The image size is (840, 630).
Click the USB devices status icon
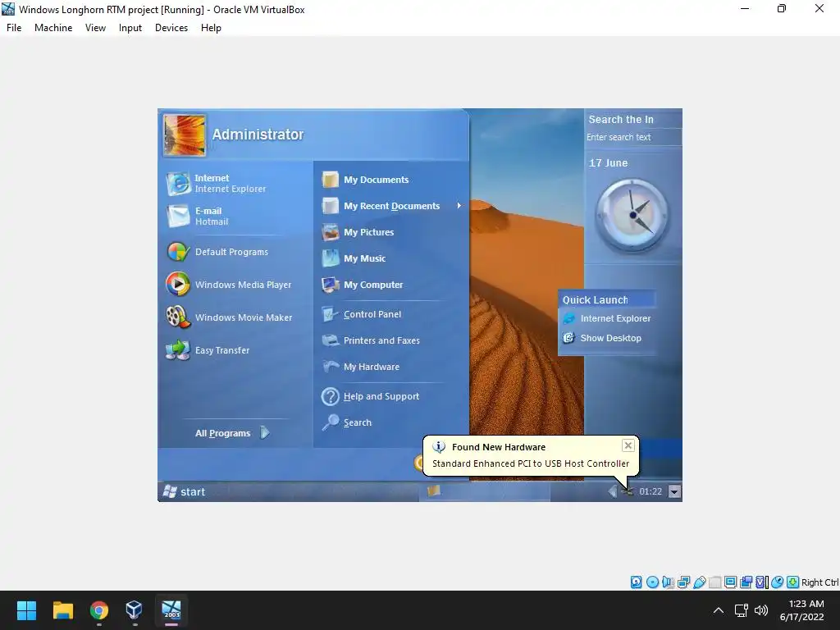[x=699, y=582]
